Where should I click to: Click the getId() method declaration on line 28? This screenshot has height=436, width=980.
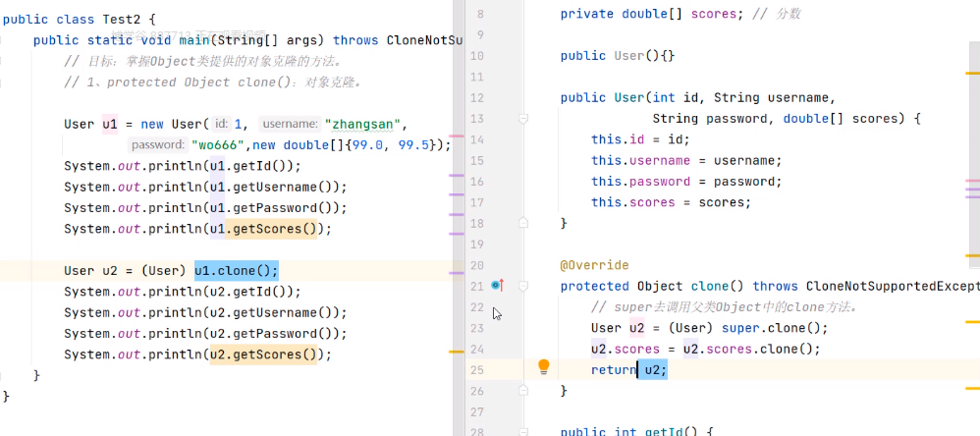pyautogui.click(x=637, y=430)
